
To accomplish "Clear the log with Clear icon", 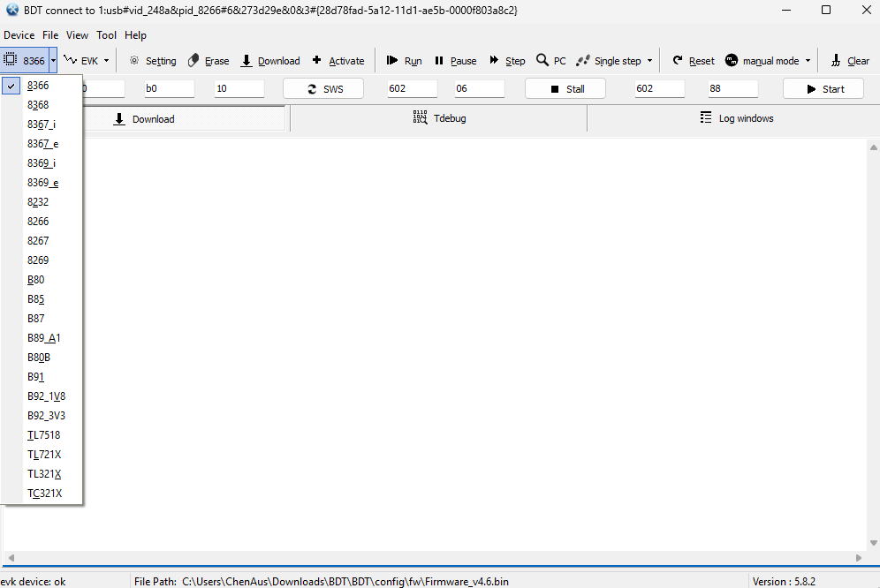I will tap(835, 61).
